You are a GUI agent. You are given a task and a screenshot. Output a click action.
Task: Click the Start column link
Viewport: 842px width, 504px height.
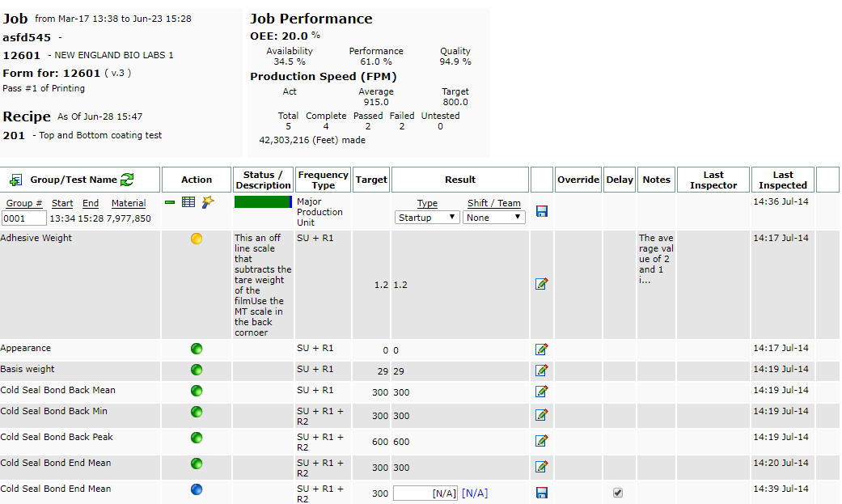[x=62, y=203]
